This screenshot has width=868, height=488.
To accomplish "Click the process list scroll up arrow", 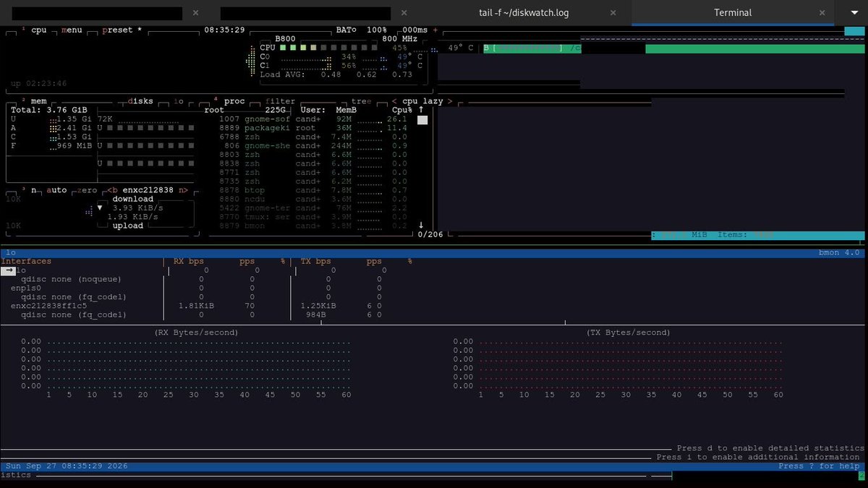I will pos(421,110).
